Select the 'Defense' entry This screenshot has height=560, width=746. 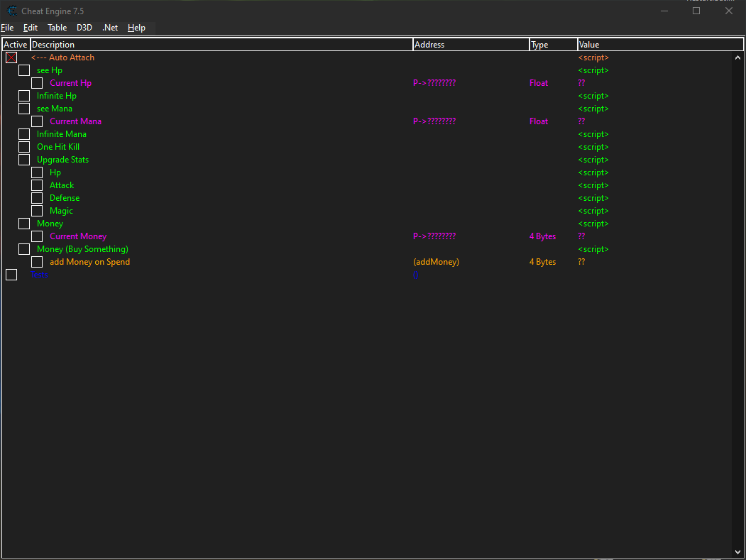(x=65, y=198)
